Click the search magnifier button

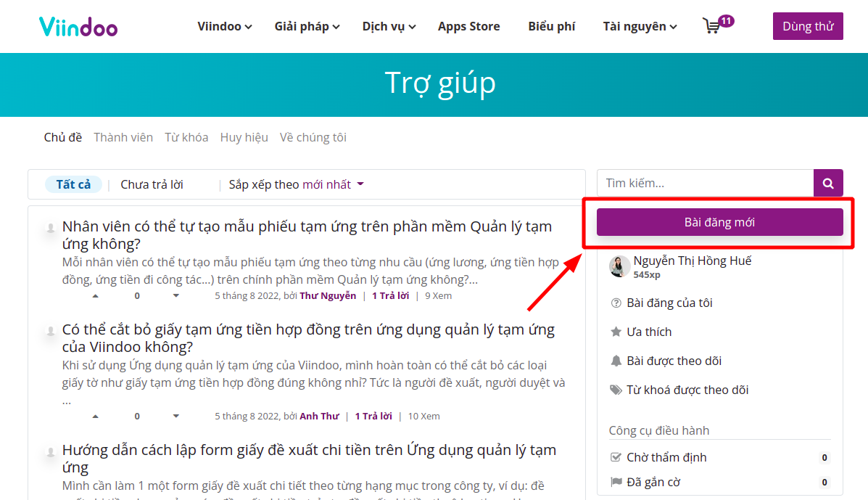point(828,184)
